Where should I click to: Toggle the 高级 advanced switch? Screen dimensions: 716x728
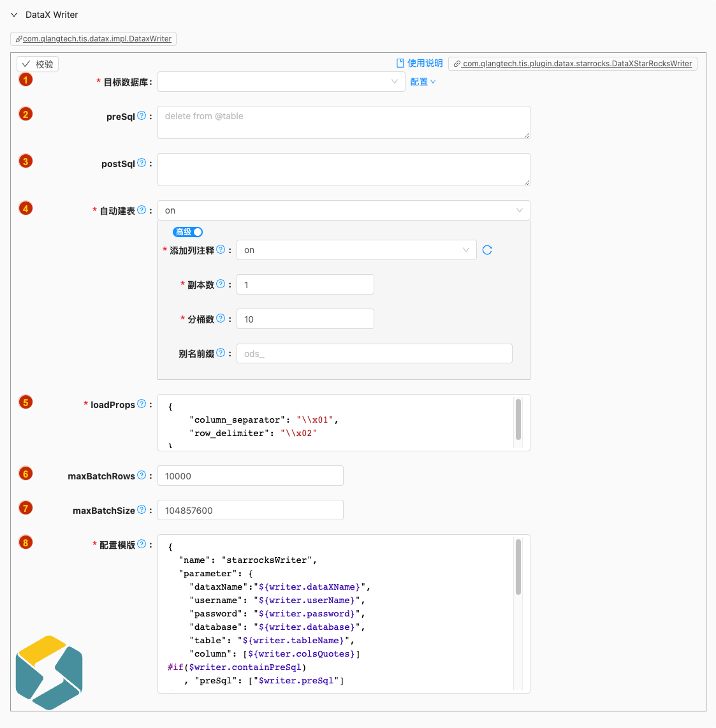[x=187, y=232]
